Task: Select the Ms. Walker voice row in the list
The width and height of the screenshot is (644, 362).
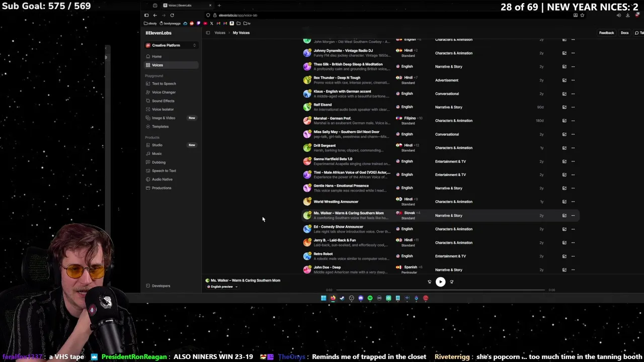Action: [440, 215]
